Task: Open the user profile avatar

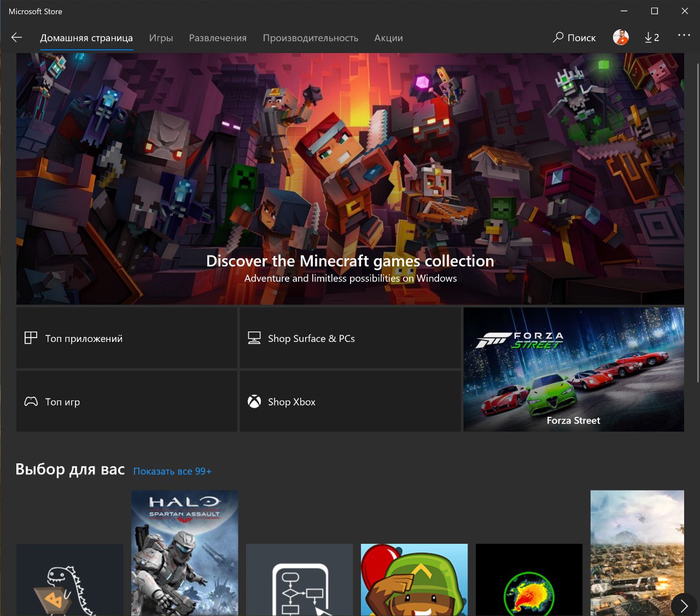Action: point(621,37)
